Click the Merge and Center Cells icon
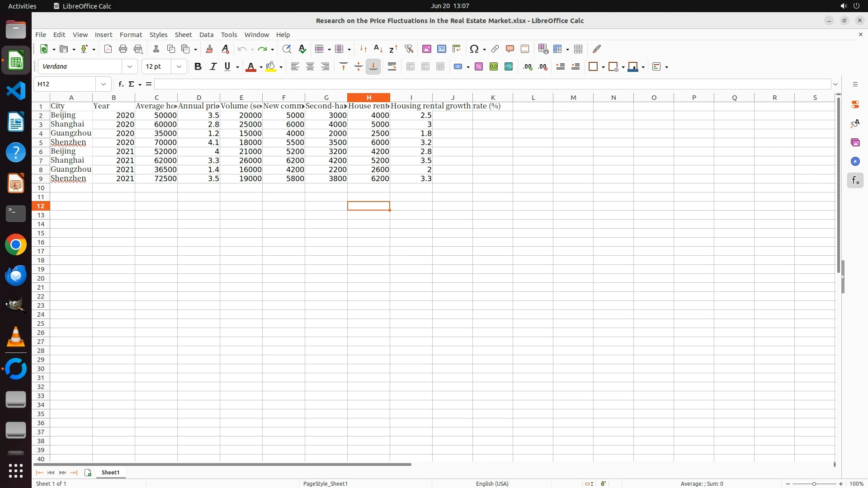The image size is (868, 488). (x=410, y=67)
